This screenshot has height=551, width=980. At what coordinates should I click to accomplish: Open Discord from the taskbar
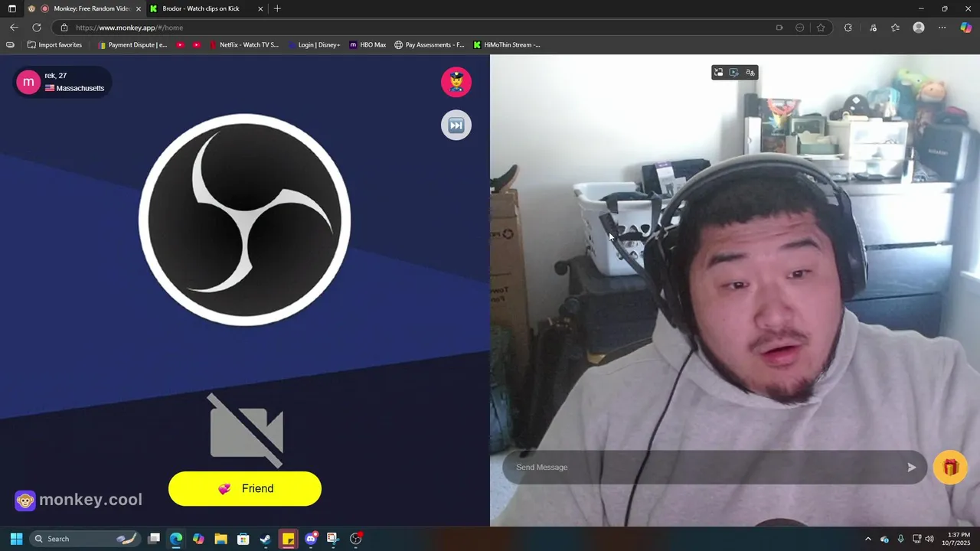click(x=311, y=539)
